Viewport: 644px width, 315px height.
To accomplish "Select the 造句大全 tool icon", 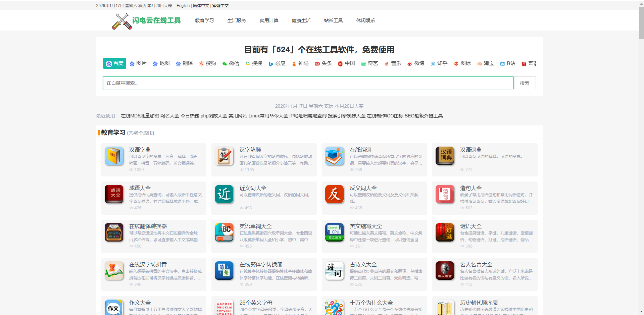I will click(x=445, y=194).
